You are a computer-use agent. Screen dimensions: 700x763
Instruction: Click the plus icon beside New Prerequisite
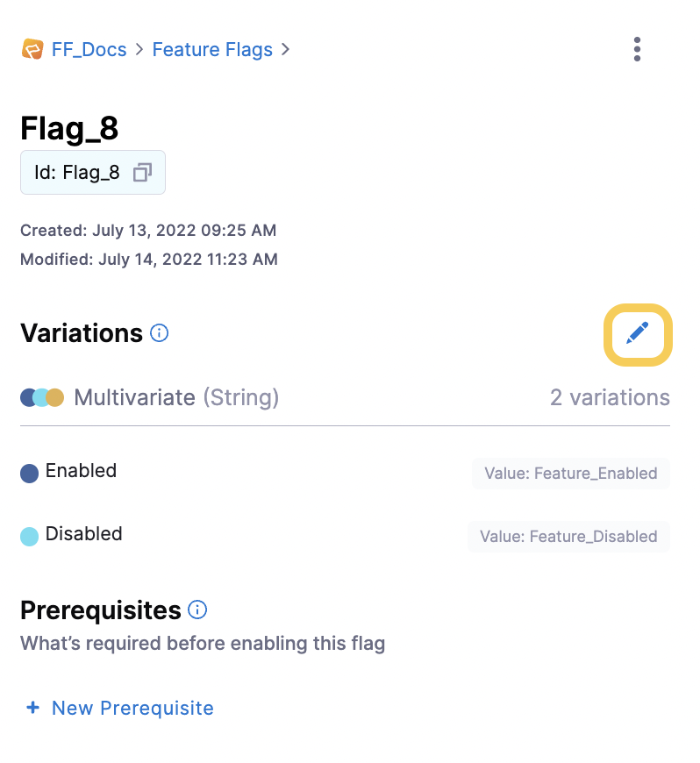pos(32,708)
